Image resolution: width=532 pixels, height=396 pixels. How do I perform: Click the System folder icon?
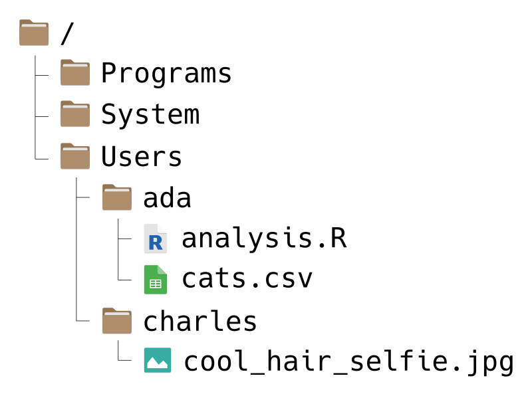click(x=75, y=115)
